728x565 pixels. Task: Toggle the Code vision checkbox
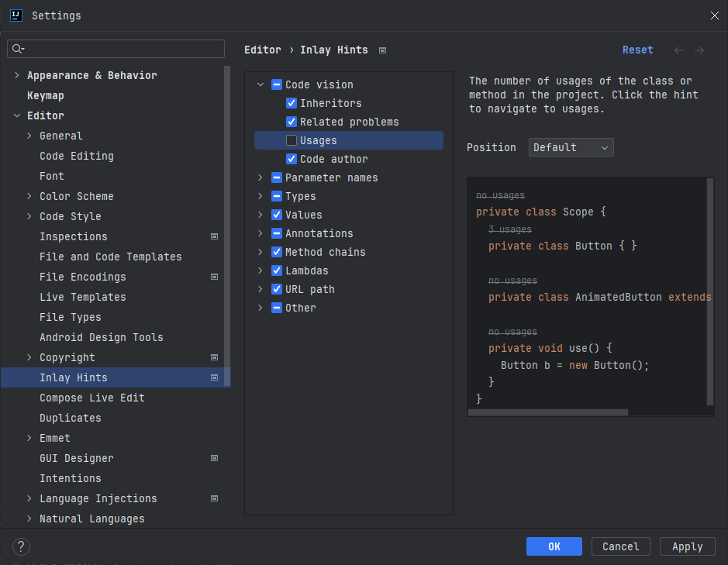point(277,84)
